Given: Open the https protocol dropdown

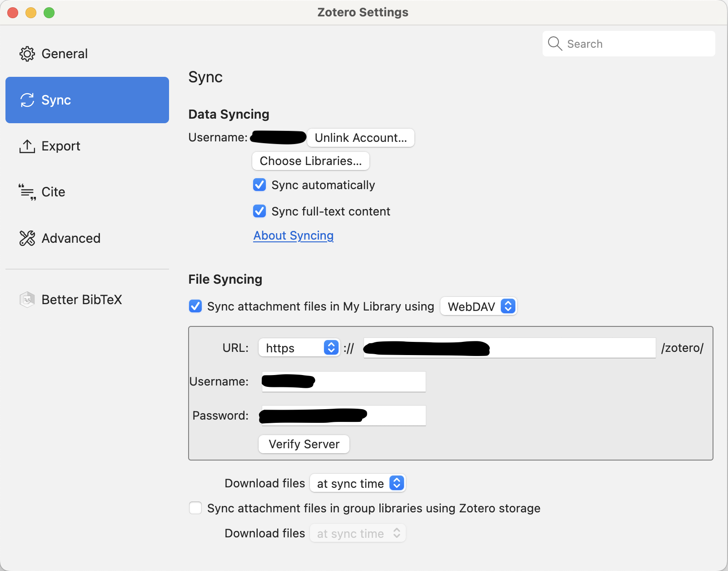Looking at the screenshot, I should 299,348.
